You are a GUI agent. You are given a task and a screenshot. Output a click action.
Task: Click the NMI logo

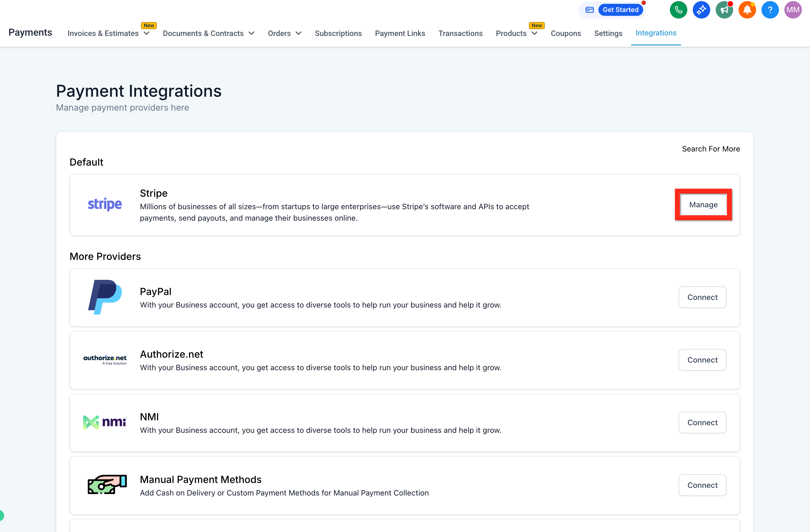tap(105, 422)
